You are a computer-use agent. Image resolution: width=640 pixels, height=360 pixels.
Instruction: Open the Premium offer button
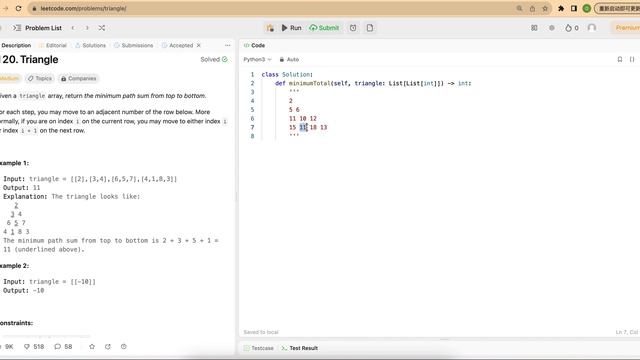click(627, 28)
